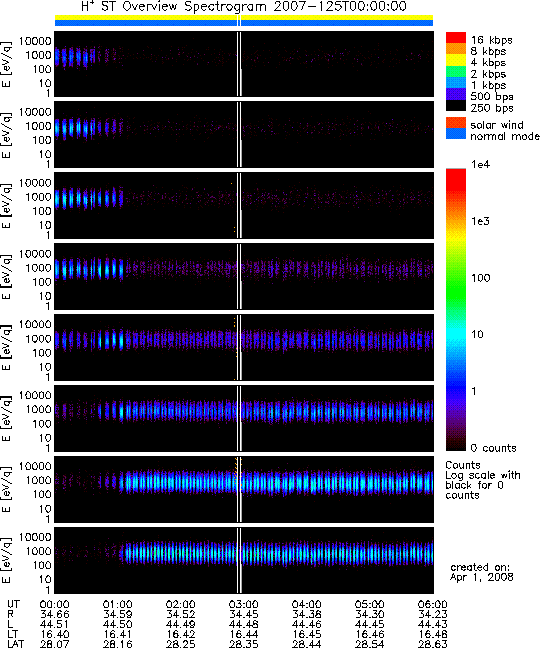Click the 'created on: Apr 1, 2008' text

pos(481,572)
